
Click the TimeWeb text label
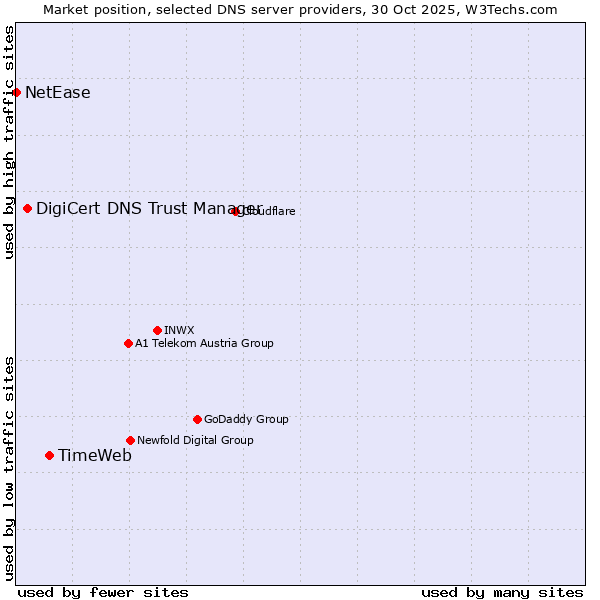click(x=95, y=456)
